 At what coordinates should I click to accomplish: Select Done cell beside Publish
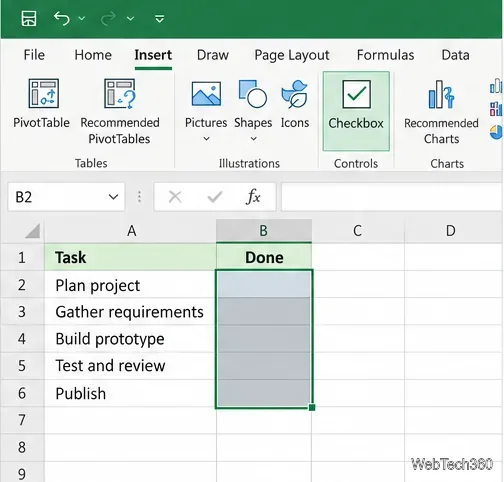264,393
